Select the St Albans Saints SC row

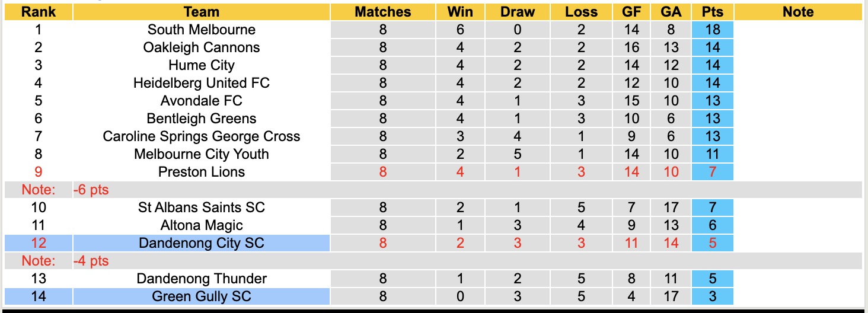point(202,207)
